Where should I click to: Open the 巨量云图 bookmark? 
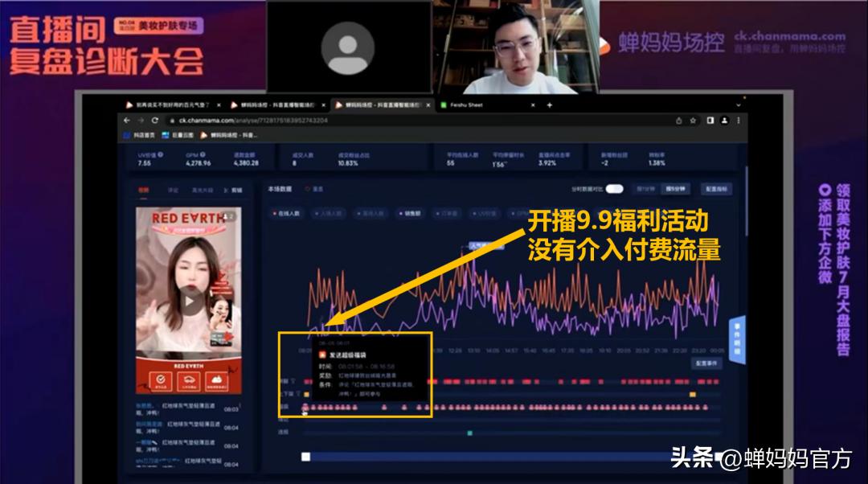point(178,134)
